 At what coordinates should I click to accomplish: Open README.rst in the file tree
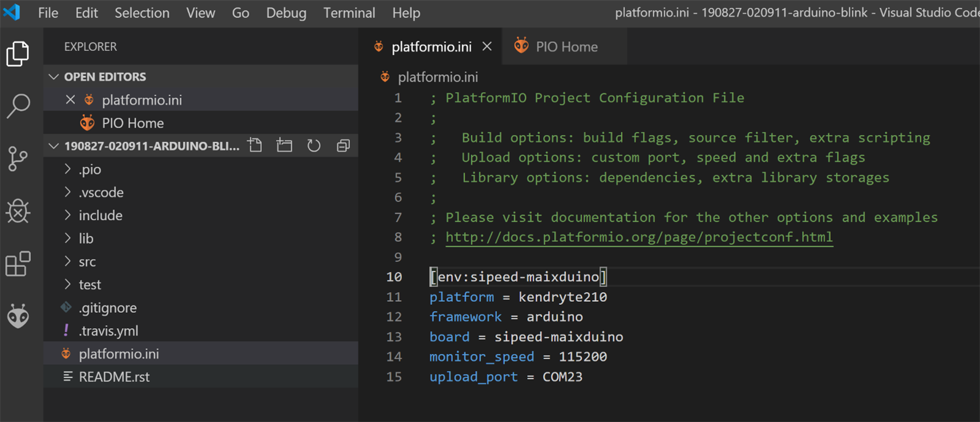114,377
